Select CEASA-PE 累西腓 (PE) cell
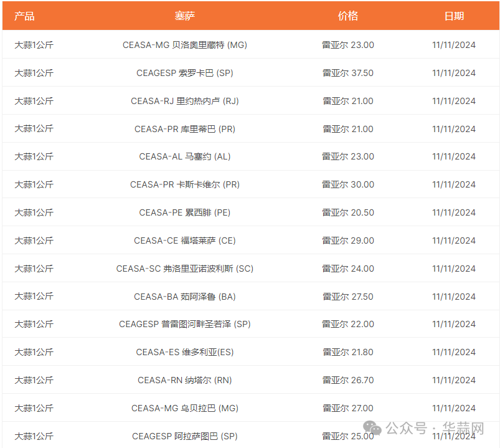Image resolution: width=500 pixels, height=448 pixels. coord(185,213)
